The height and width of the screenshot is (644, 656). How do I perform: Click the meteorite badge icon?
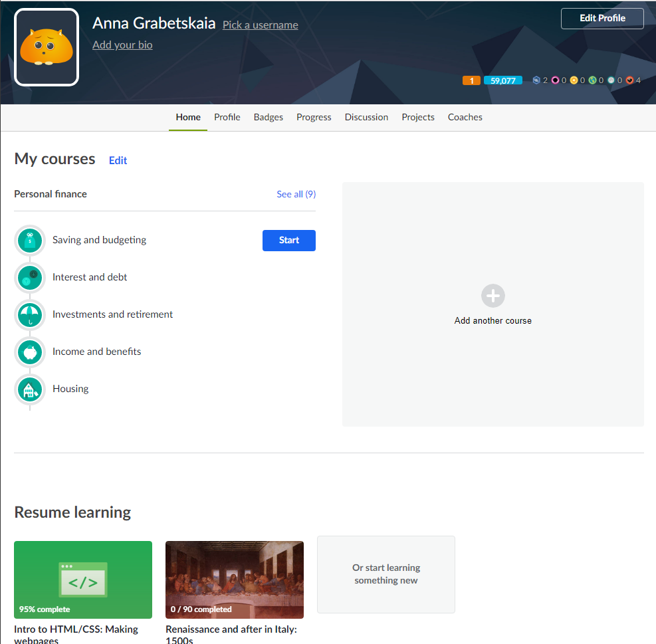tap(629, 80)
